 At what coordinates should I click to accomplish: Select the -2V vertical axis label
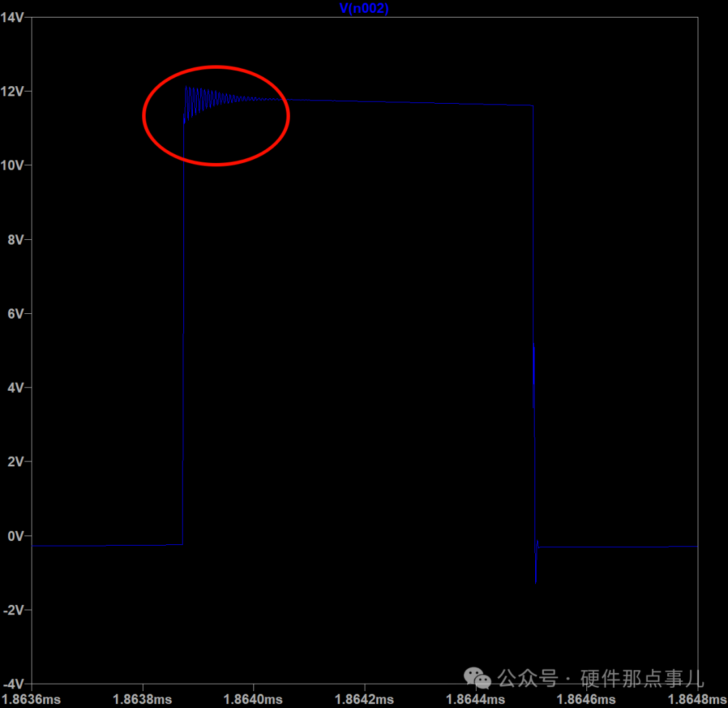13,610
